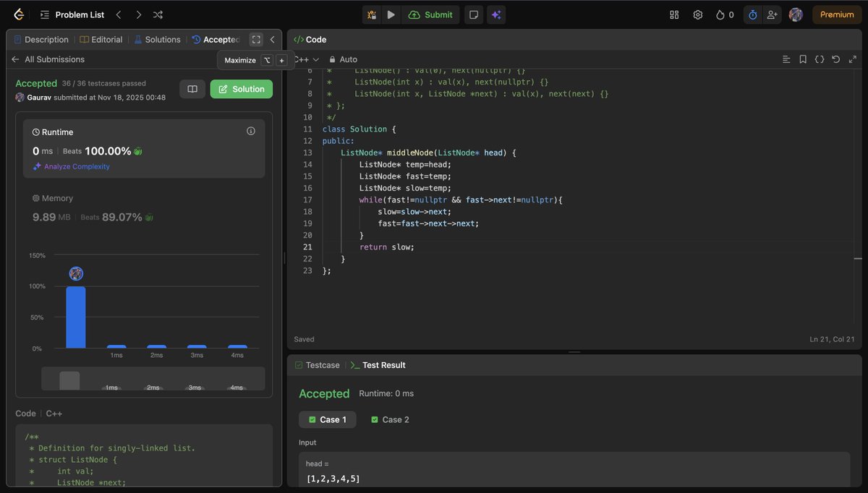Viewport: 868px width, 493px height.
Task: Open the Premium button
Action: [x=837, y=14]
